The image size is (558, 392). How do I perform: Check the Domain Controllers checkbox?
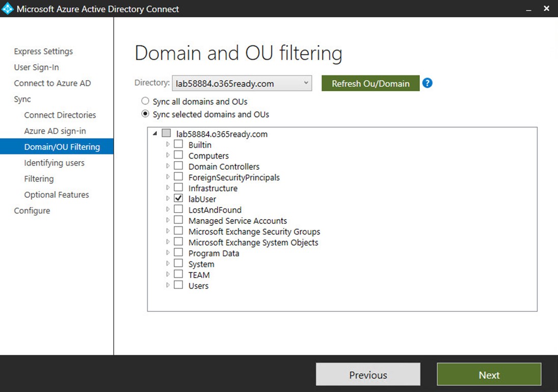coord(178,166)
